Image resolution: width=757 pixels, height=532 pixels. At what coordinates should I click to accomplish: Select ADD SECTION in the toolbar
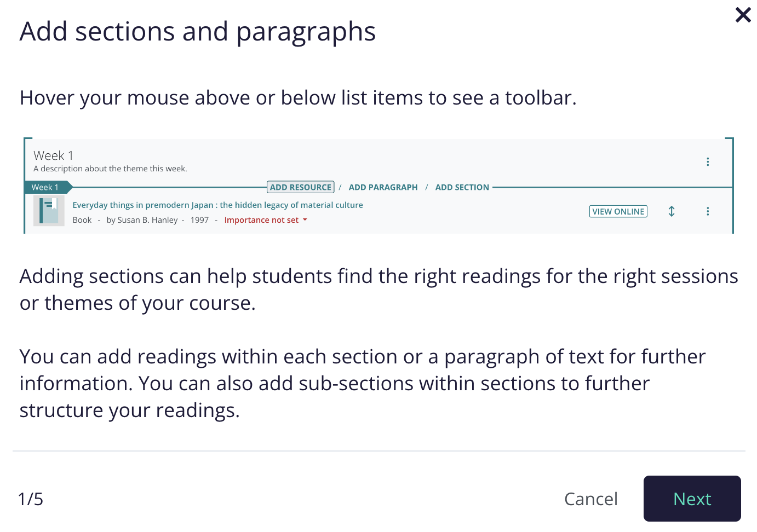462,187
